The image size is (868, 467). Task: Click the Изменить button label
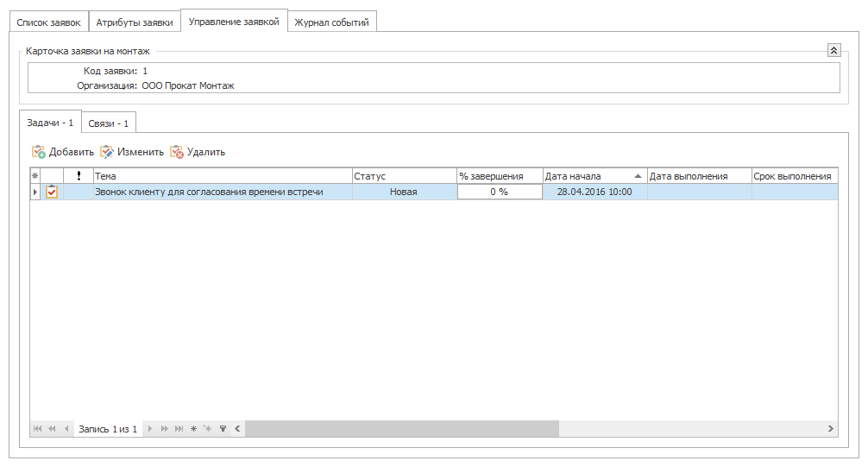[x=141, y=152]
